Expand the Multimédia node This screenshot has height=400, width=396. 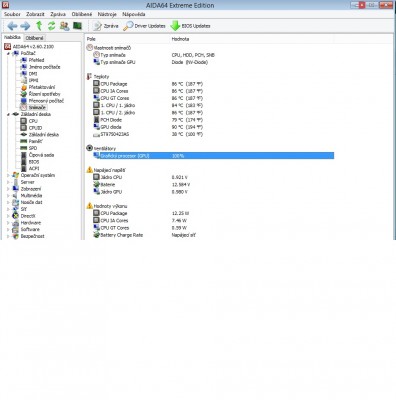tap(8, 196)
